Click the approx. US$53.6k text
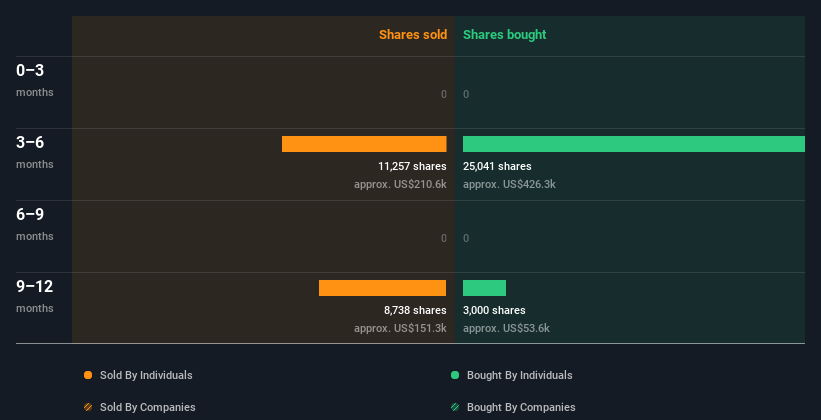 coord(506,328)
